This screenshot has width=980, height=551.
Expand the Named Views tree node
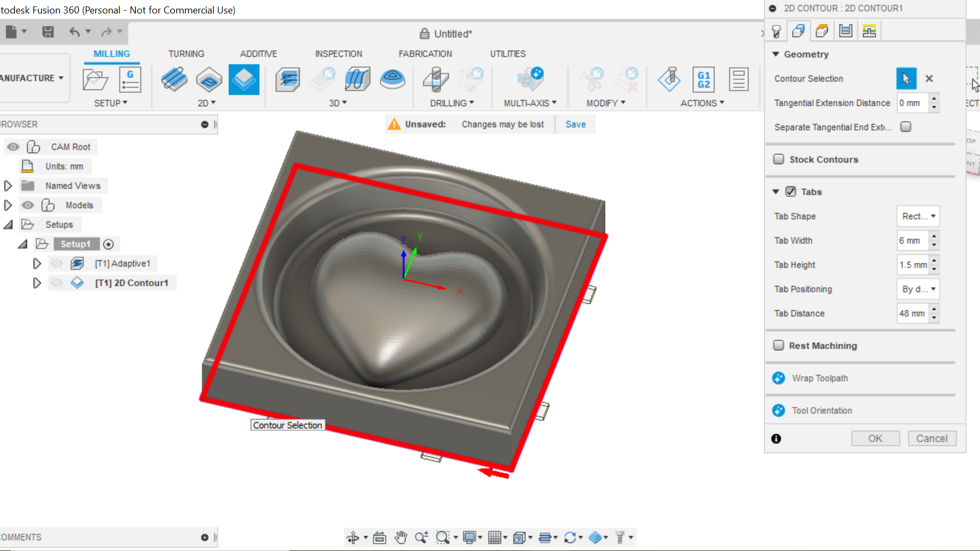[x=8, y=186]
